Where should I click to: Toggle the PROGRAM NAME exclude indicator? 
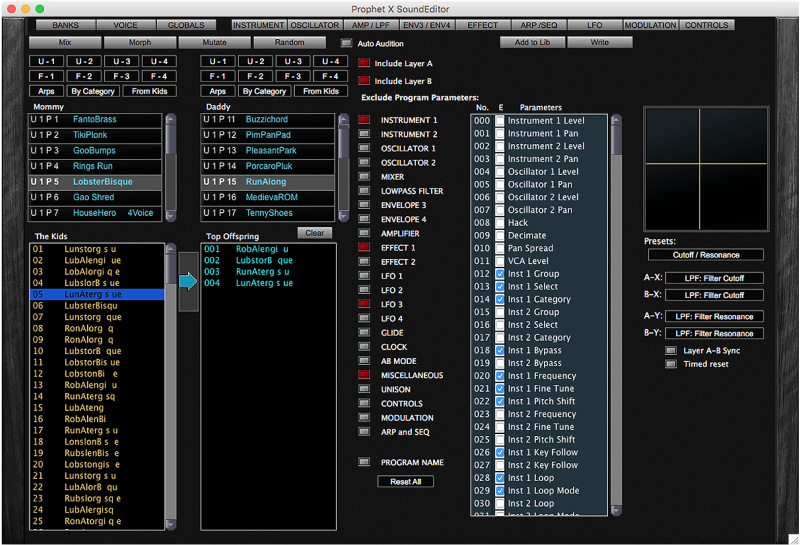(x=365, y=462)
